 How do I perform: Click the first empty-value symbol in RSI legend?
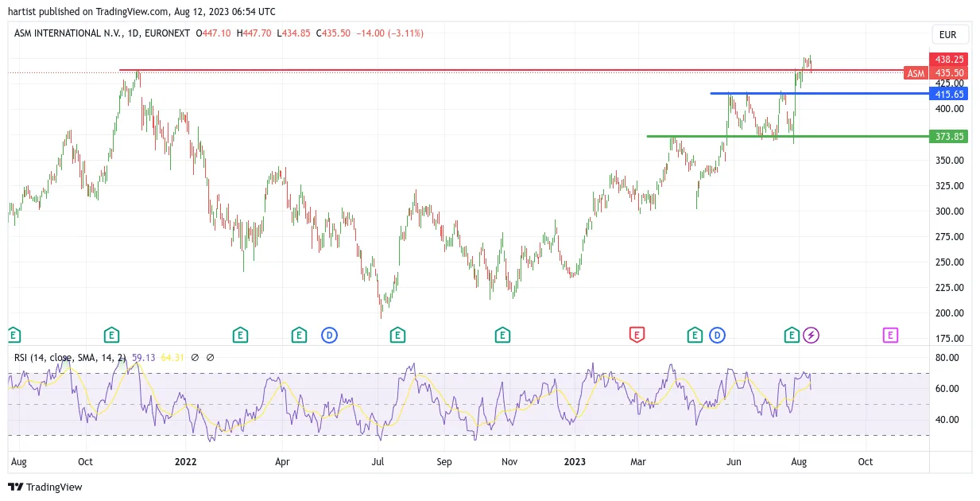point(195,358)
